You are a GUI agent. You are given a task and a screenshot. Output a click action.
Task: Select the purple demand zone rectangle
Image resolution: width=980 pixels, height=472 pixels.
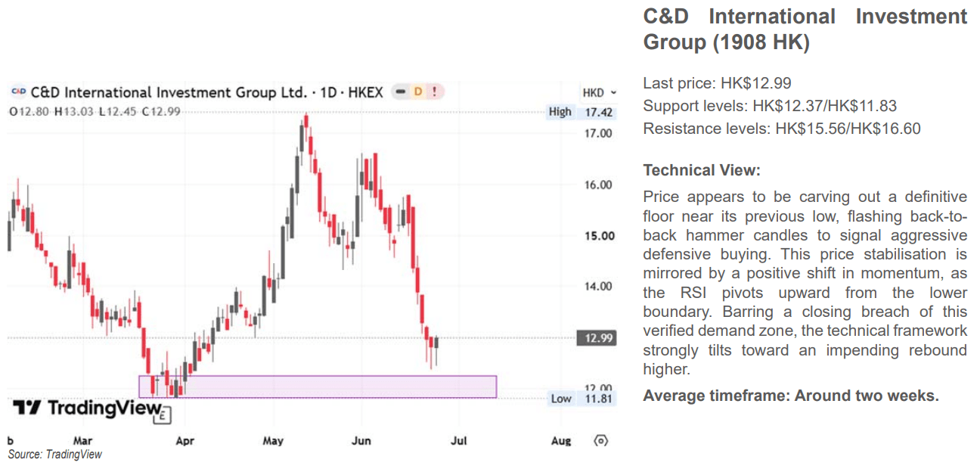[318, 387]
